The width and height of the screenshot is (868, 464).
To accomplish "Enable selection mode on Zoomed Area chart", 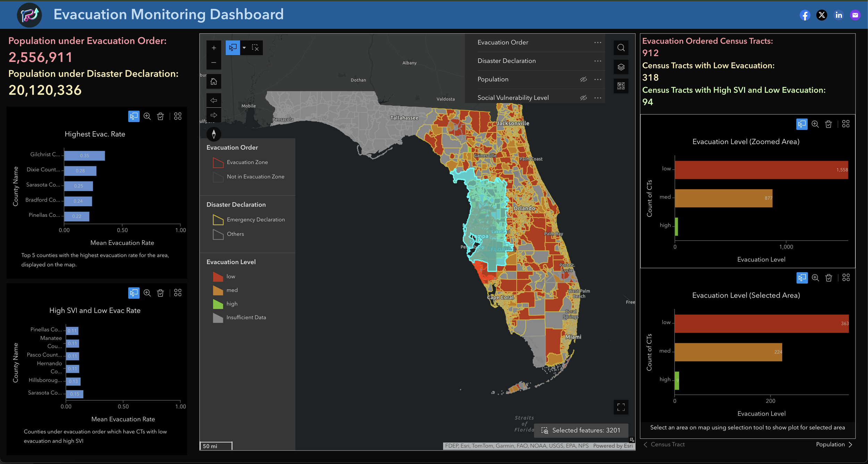I will 802,124.
